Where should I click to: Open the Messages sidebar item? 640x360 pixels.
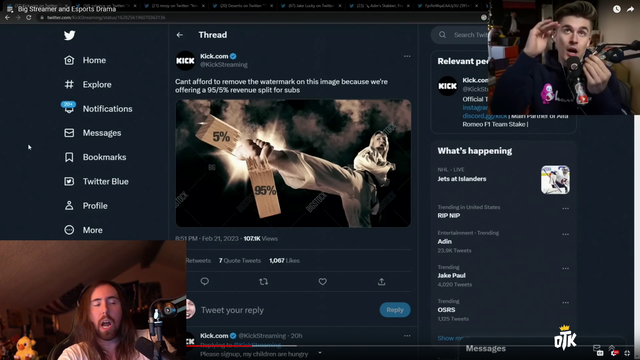(x=93, y=133)
